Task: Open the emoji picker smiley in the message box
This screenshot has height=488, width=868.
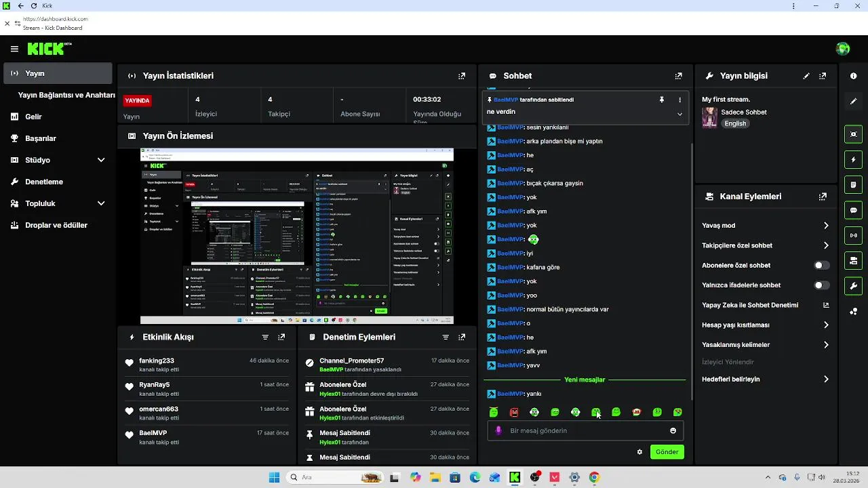Action: (x=673, y=430)
